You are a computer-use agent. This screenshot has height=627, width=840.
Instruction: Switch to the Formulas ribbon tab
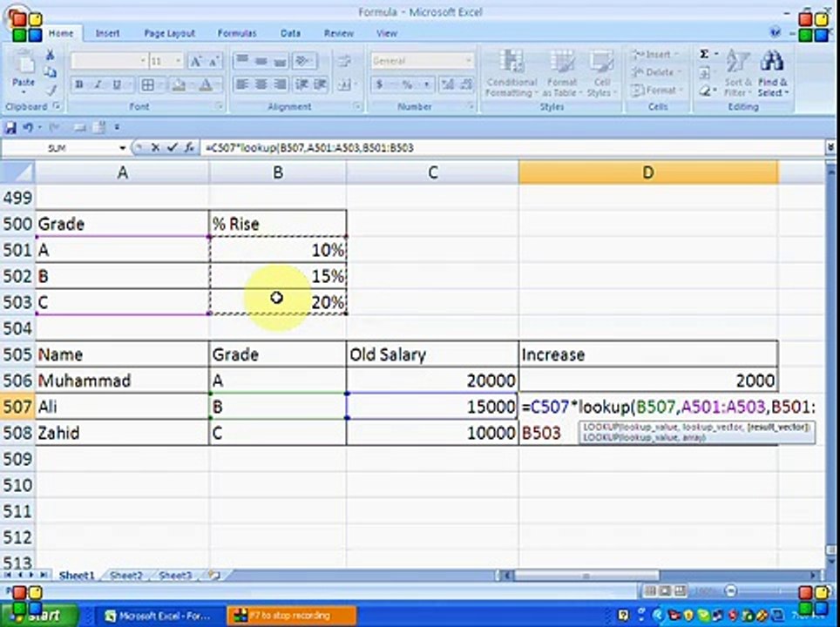[237, 33]
